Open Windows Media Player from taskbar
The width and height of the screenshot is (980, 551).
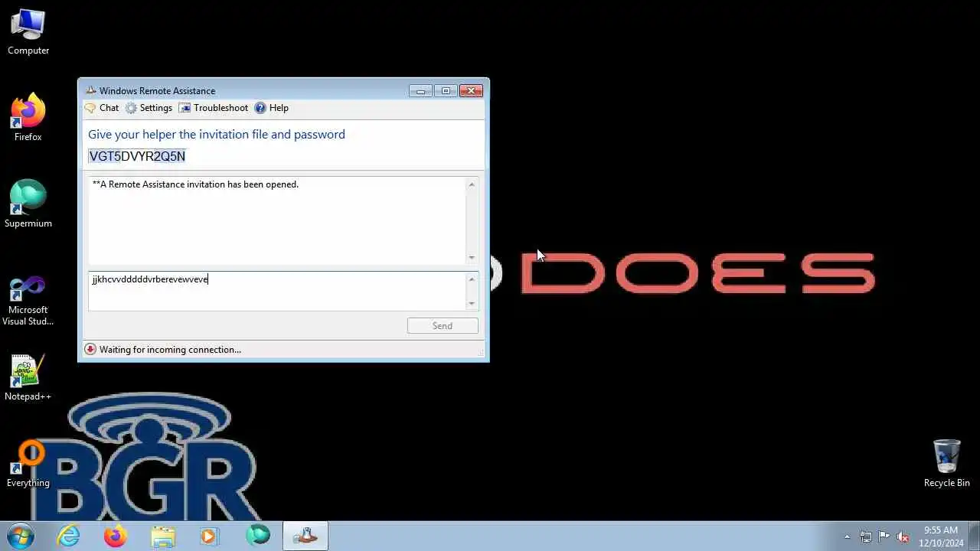coord(210,536)
